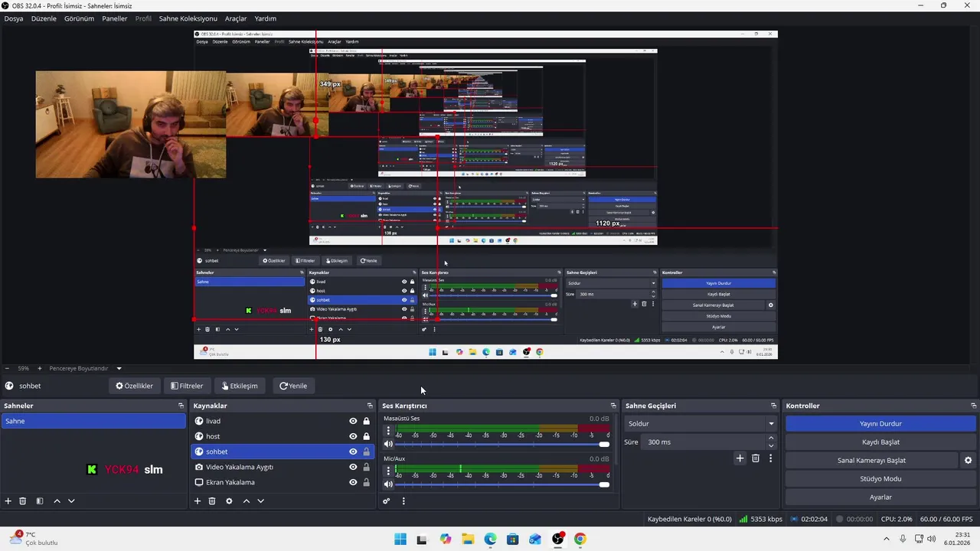Open Mic/Aux options dots menu
The image size is (980, 551).
pos(388,471)
